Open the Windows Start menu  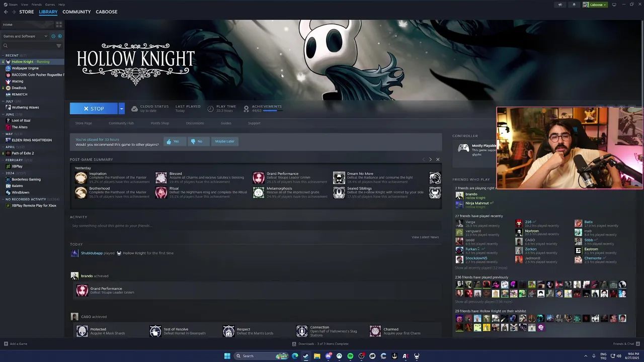click(x=227, y=356)
